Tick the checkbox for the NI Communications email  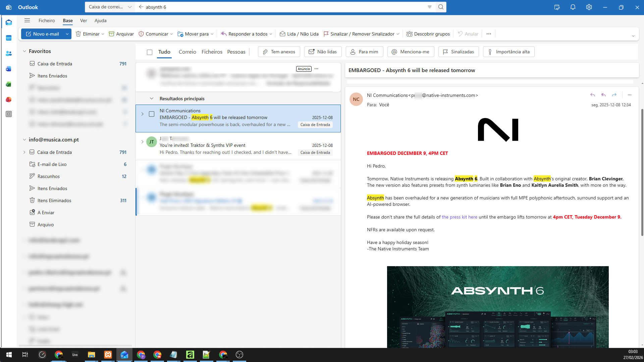pyautogui.click(x=152, y=114)
